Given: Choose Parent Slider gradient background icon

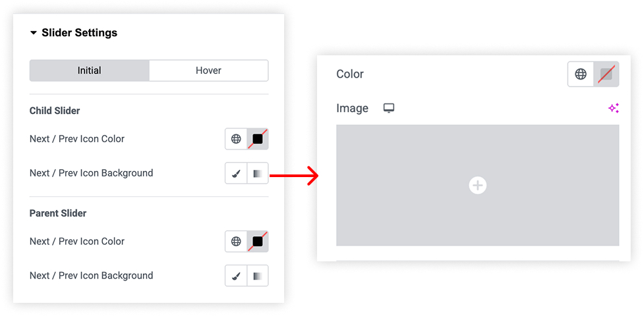Looking at the screenshot, I should click(x=258, y=276).
